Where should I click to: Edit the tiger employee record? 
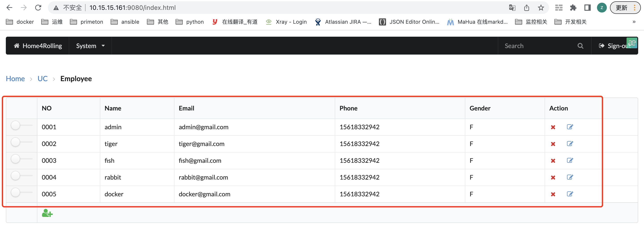570,144
